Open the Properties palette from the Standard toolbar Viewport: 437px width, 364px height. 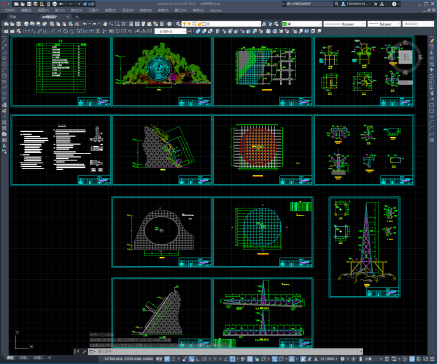pyautogui.click(x=131, y=24)
